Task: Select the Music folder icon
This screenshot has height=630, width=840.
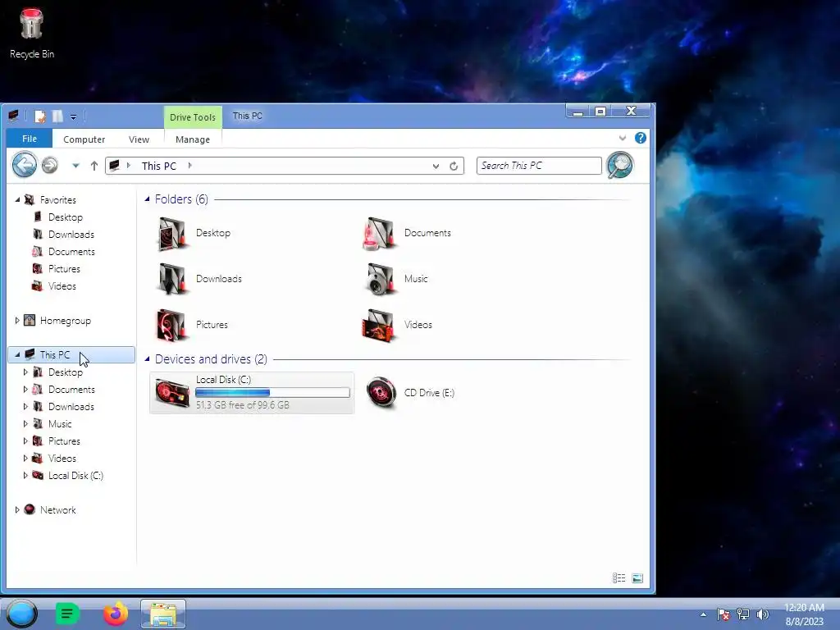Action: pyautogui.click(x=379, y=279)
